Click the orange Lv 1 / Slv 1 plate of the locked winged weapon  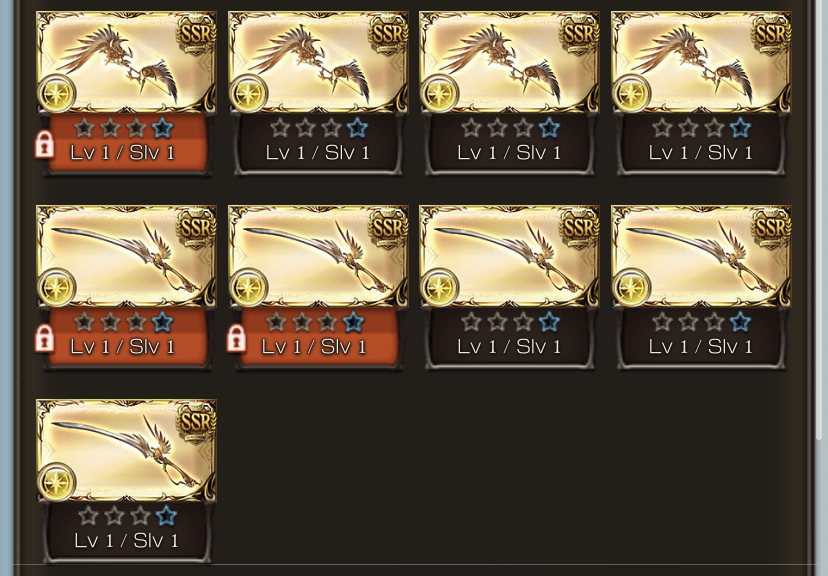point(127,143)
